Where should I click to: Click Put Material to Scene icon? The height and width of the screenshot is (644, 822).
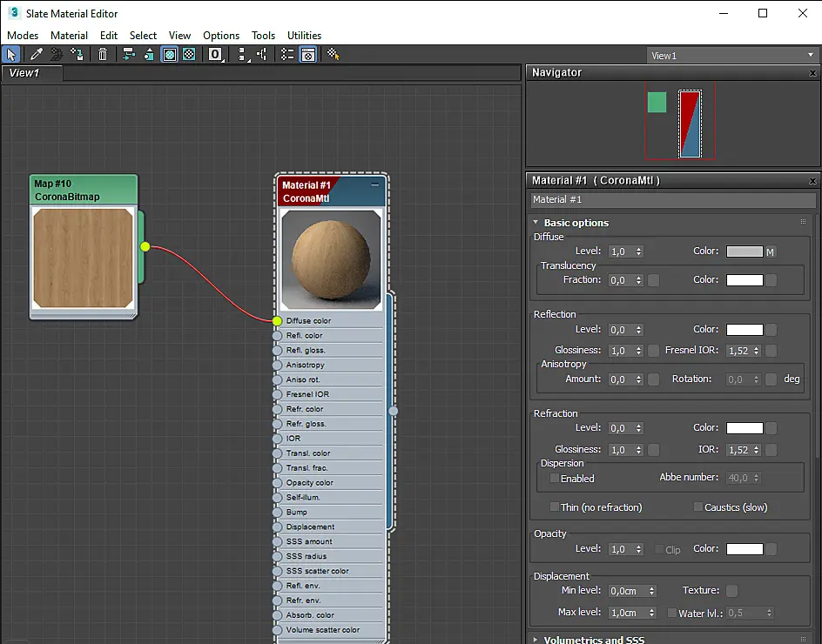[56, 54]
